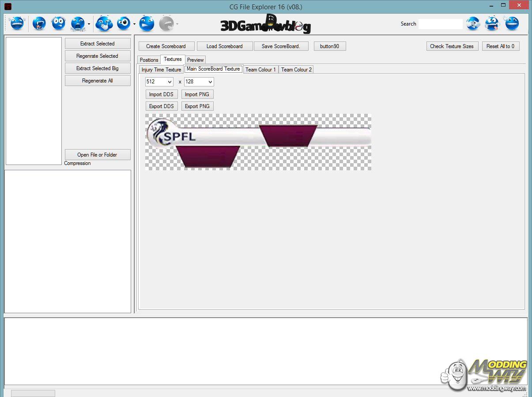
Task: Click the Import PNG button
Action: (197, 94)
